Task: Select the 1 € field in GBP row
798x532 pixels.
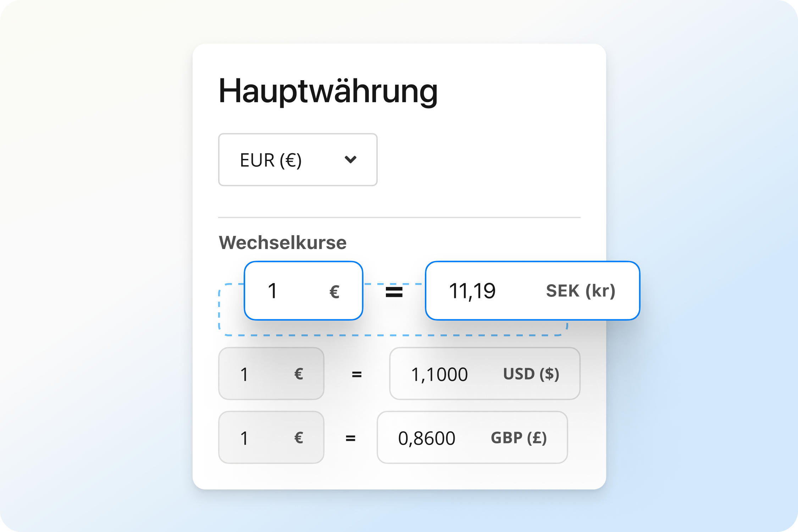Action: (x=271, y=438)
